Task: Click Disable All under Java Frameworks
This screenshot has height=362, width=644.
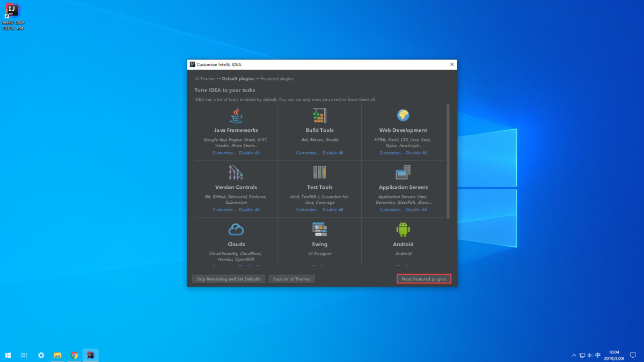Action: (250, 153)
